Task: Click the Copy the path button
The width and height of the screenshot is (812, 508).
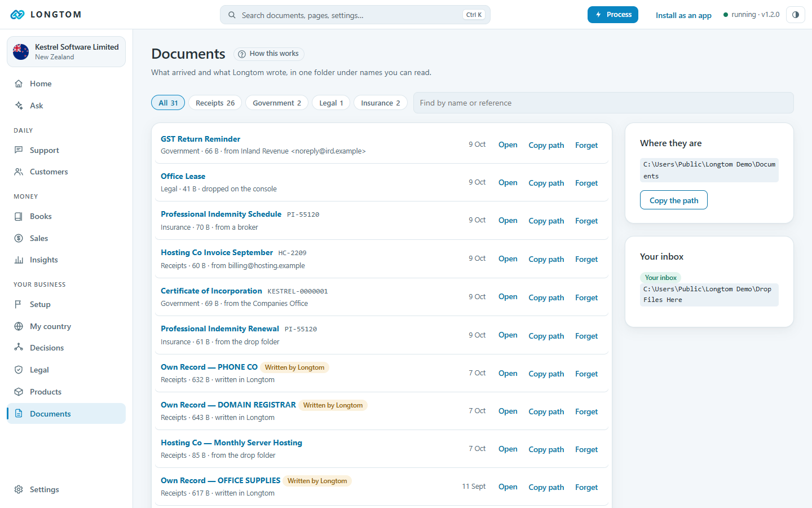Action: [674, 200]
